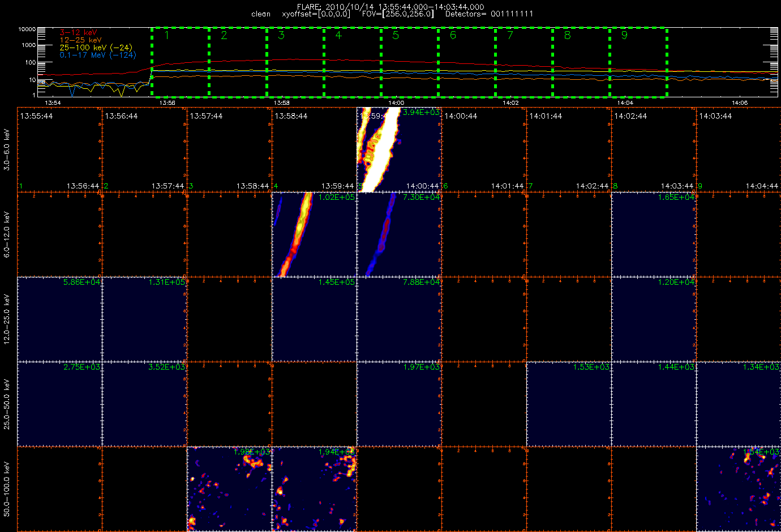Click the FLARE date and time title
The height and width of the screenshot is (532, 781).
tap(390, 7)
